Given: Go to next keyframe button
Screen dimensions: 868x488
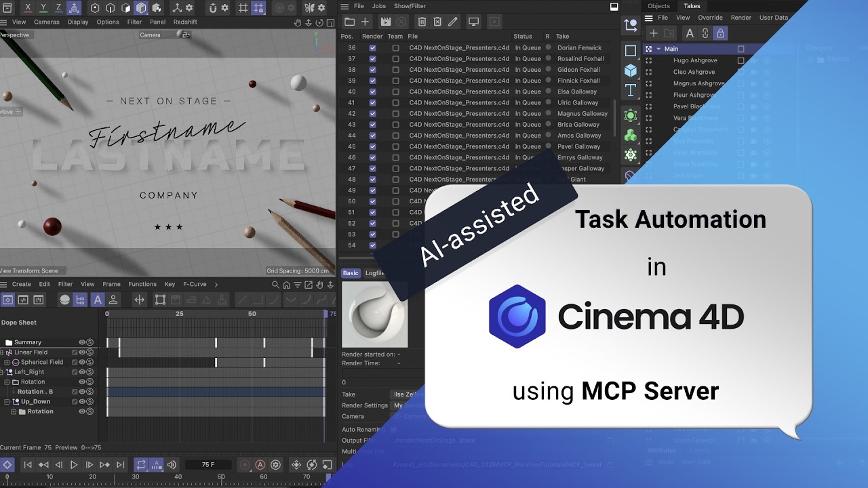Looking at the screenshot, I should (x=104, y=465).
